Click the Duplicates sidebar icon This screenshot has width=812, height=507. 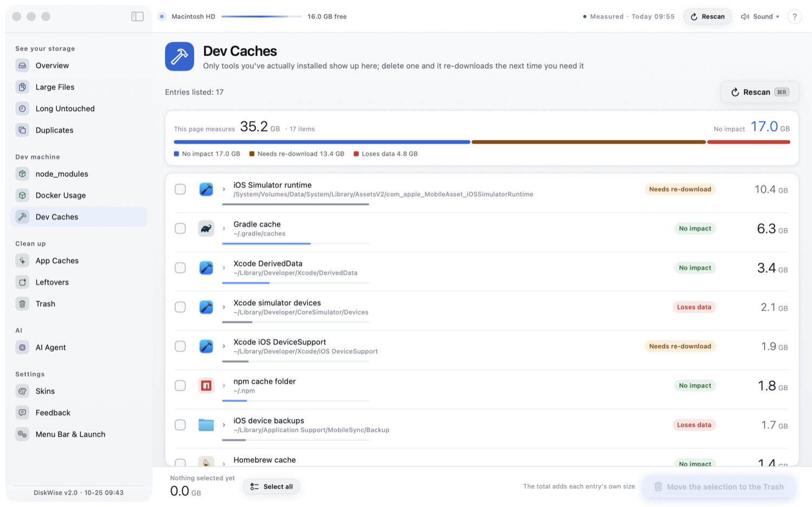click(x=22, y=130)
